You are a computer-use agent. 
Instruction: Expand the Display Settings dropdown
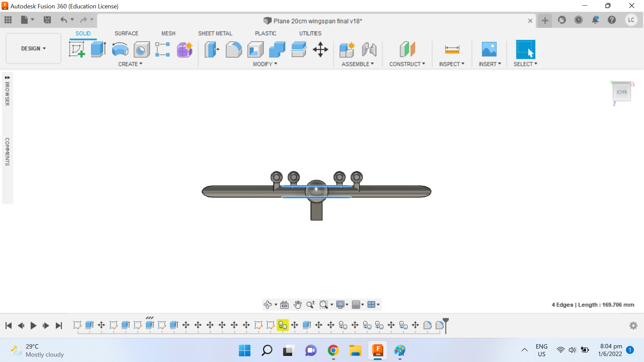(342, 305)
